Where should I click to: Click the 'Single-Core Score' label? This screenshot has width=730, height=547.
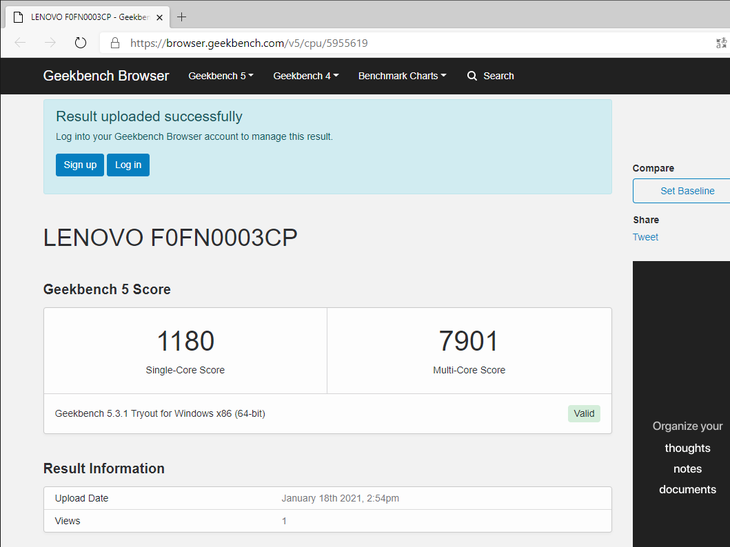click(185, 370)
